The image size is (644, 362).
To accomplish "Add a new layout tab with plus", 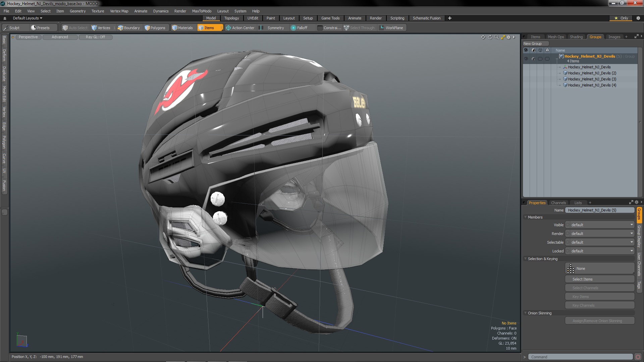I will (x=449, y=18).
